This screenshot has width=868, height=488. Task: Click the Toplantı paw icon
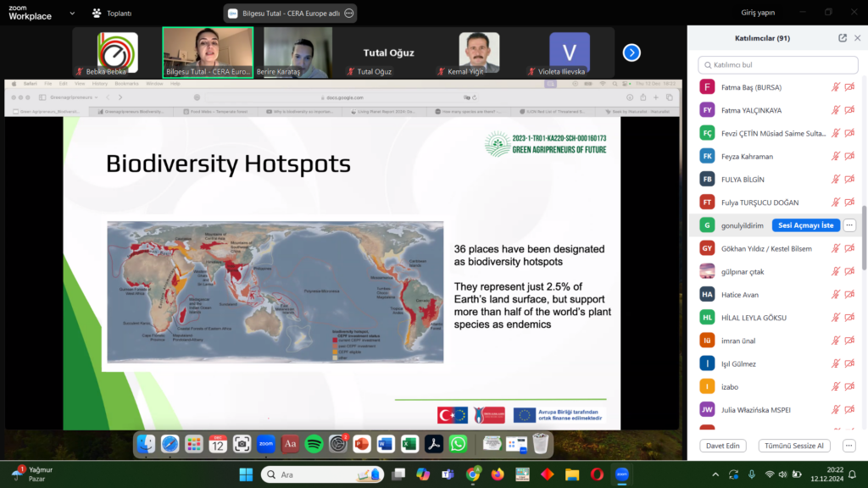pos(97,14)
